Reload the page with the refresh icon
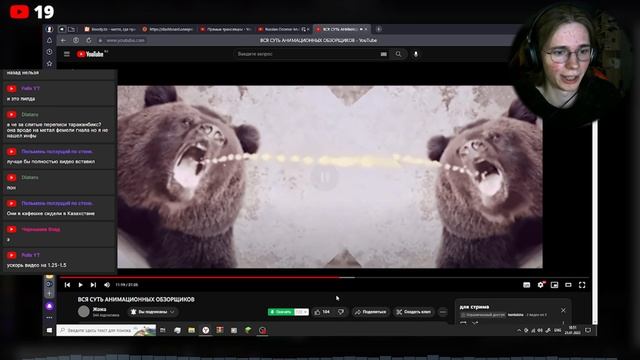This screenshot has height=360, width=640. (x=89, y=40)
